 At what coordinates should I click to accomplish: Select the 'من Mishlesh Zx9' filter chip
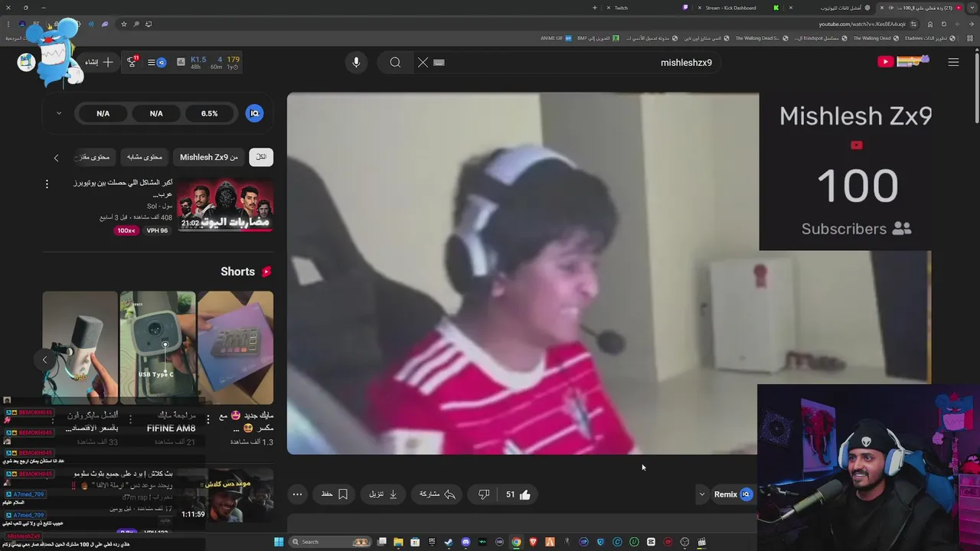[209, 157]
